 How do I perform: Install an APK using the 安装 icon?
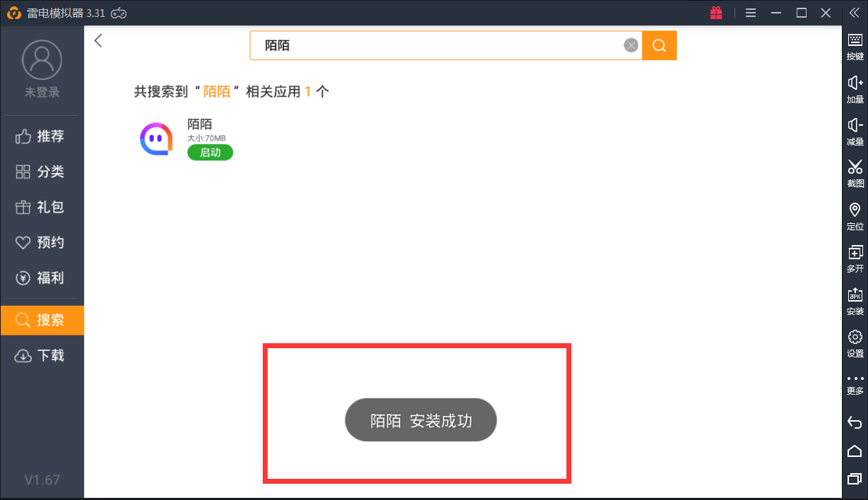click(x=854, y=298)
